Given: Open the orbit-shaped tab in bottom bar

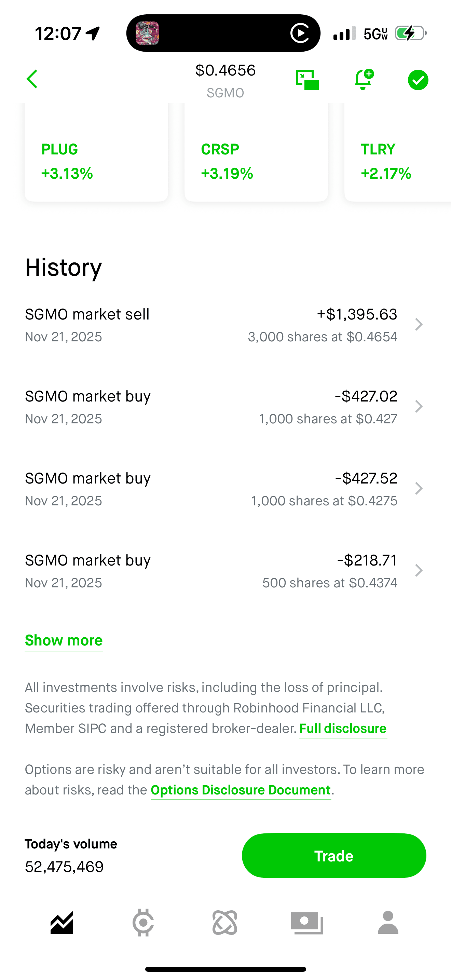Looking at the screenshot, I should (x=225, y=923).
